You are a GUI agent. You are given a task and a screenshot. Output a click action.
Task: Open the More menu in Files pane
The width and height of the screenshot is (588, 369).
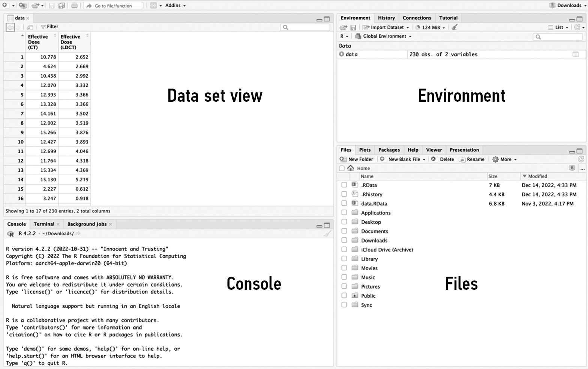tap(505, 159)
